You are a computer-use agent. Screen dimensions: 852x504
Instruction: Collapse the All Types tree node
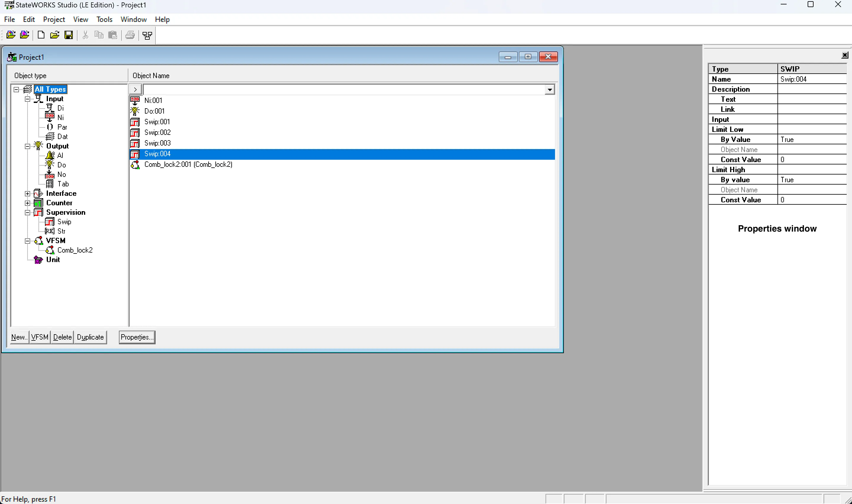point(16,89)
